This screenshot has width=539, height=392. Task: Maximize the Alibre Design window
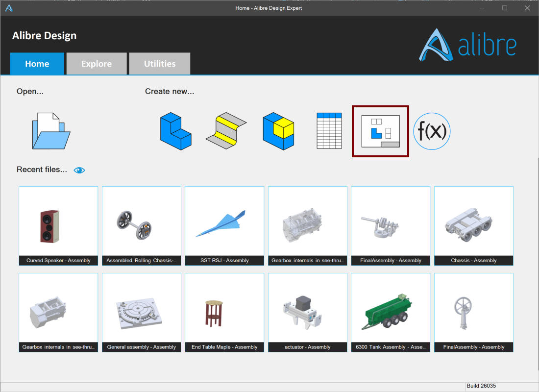(505, 8)
